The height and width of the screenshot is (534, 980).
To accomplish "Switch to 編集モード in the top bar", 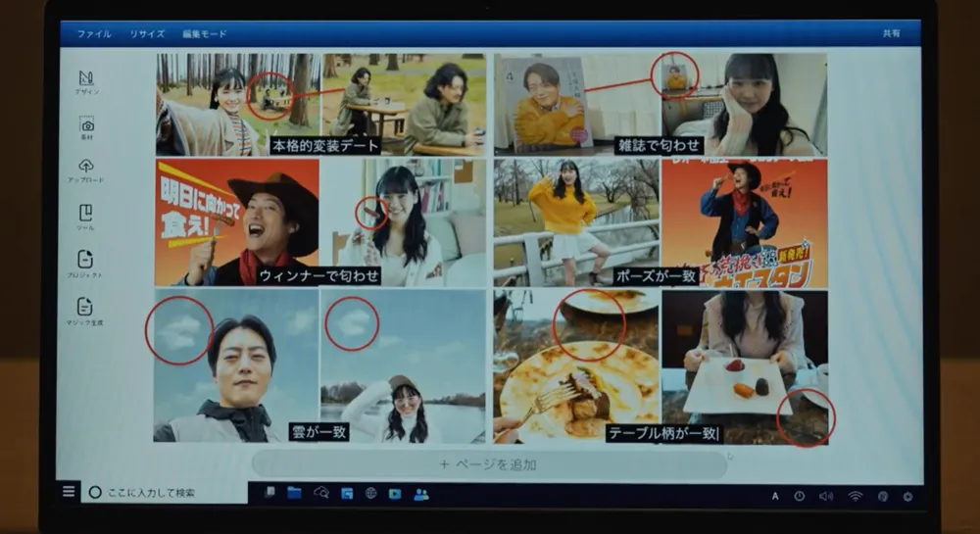I will pos(204,34).
